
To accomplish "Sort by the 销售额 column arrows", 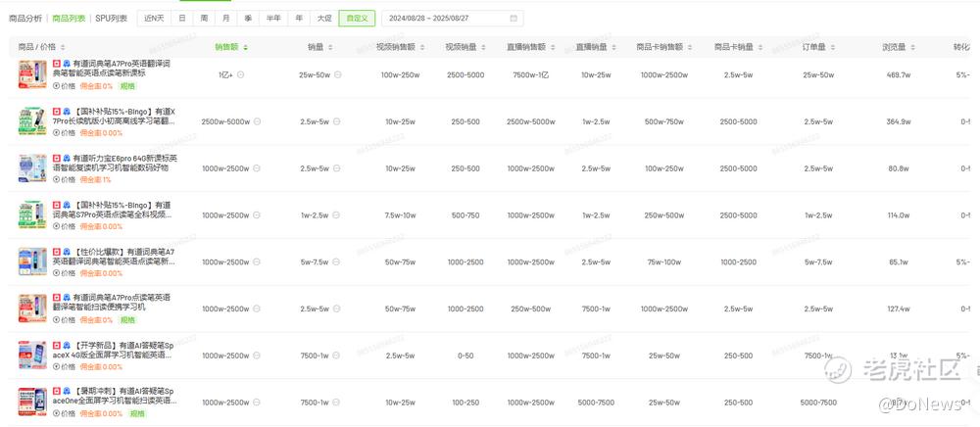I will pos(245,47).
